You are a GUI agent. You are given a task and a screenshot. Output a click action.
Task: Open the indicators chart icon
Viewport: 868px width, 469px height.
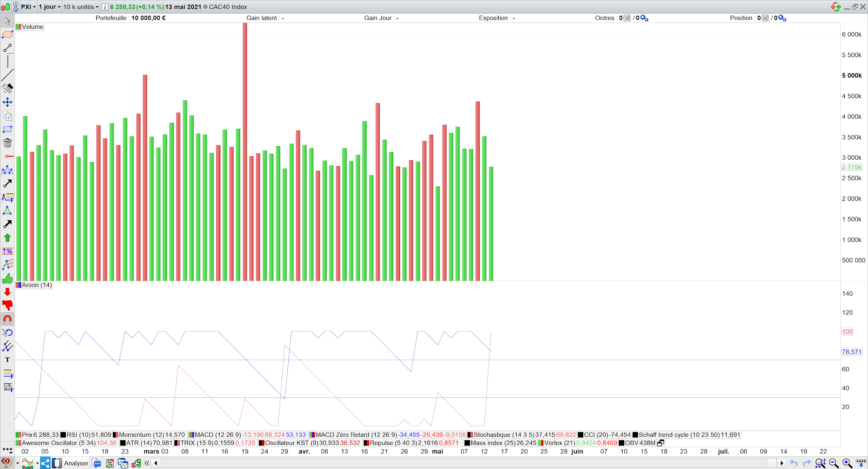[x=28, y=463]
